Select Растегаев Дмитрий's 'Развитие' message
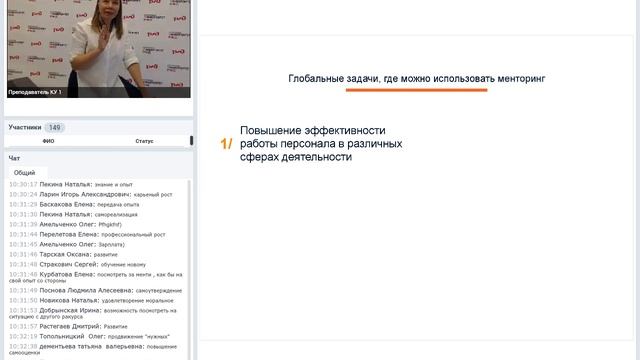Viewport: 640px width, 360px height. pyautogui.click(x=68, y=327)
